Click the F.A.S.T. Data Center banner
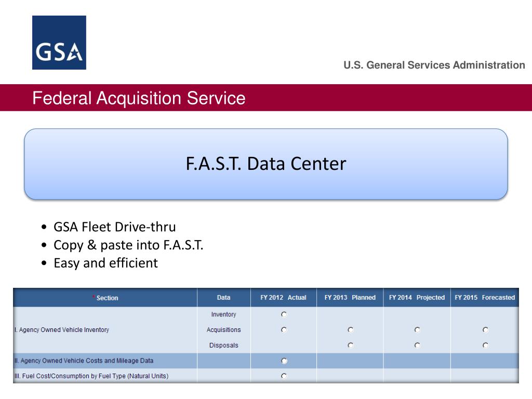 [x=266, y=164]
